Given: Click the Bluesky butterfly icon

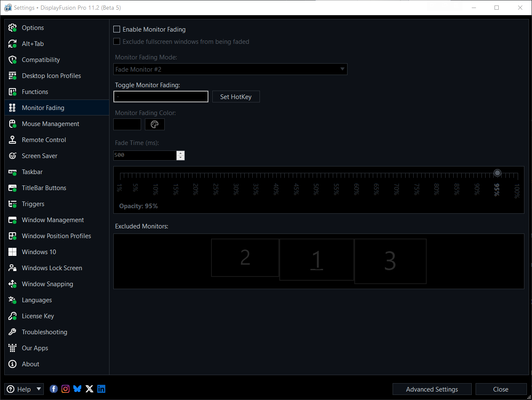Looking at the screenshot, I should coord(78,389).
